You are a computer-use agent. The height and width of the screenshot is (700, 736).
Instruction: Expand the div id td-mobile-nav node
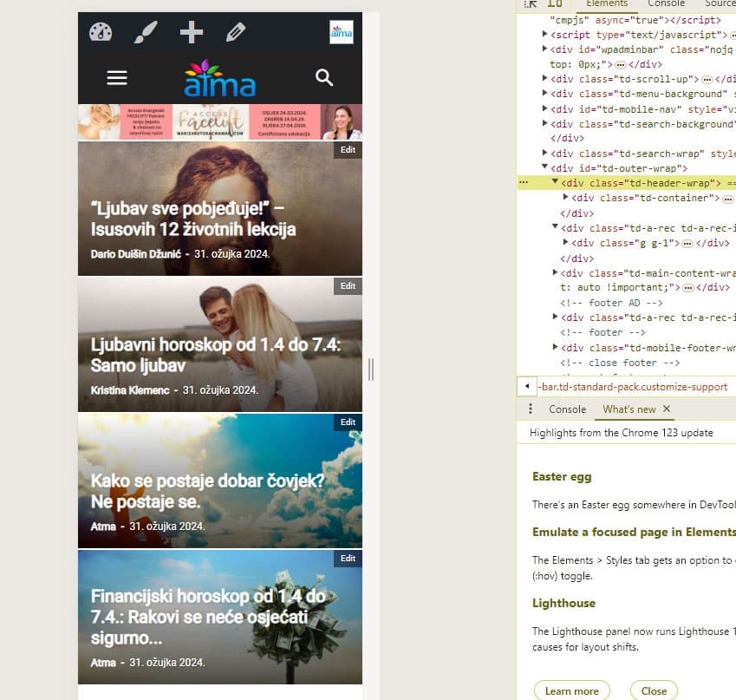pyautogui.click(x=544, y=108)
